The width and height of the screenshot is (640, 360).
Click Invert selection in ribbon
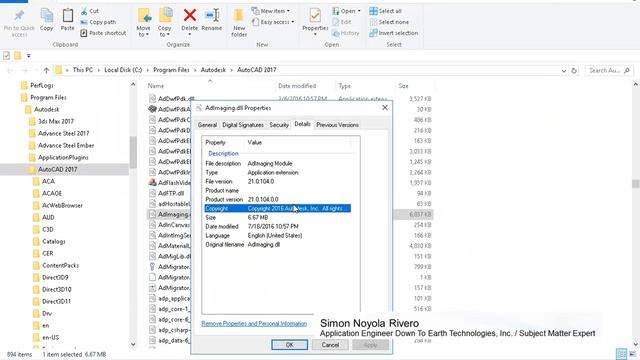click(393, 33)
